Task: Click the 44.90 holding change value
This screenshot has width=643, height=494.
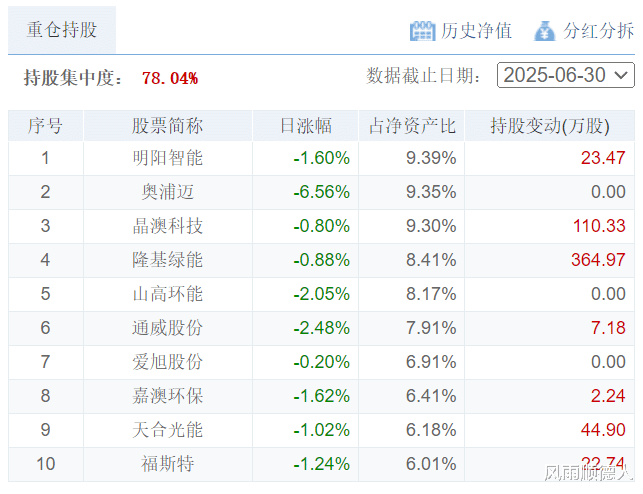Action: coord(603,430)
